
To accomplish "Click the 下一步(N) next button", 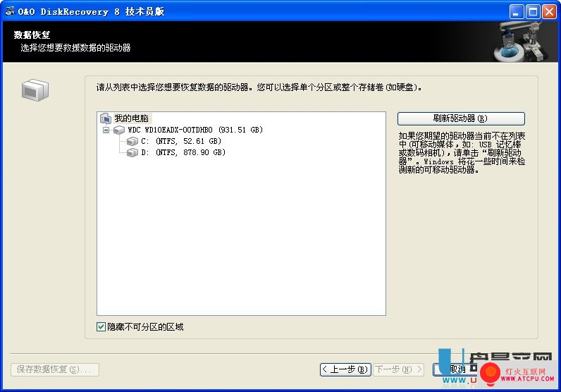I will tap(399, 369).
